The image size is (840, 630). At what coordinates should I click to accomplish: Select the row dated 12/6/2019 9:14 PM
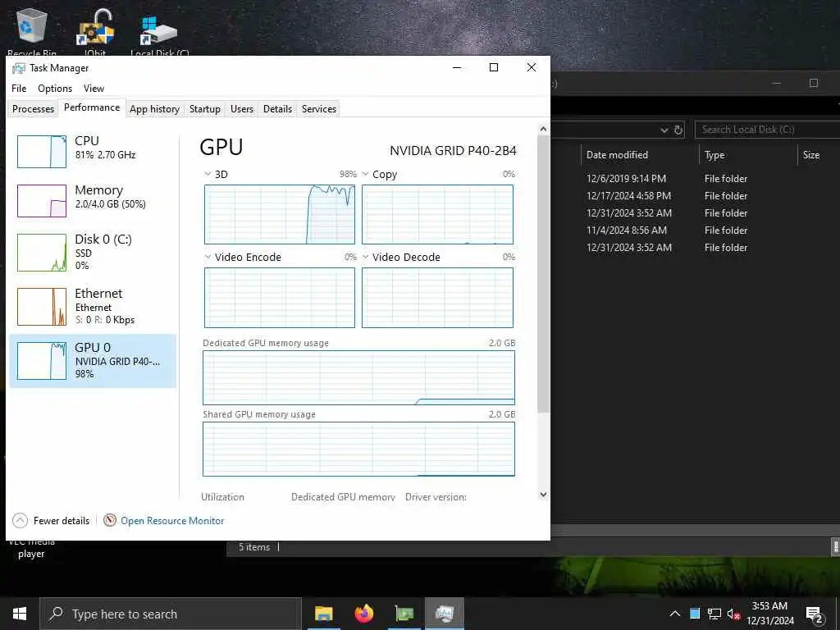click(x=696, y=178)
